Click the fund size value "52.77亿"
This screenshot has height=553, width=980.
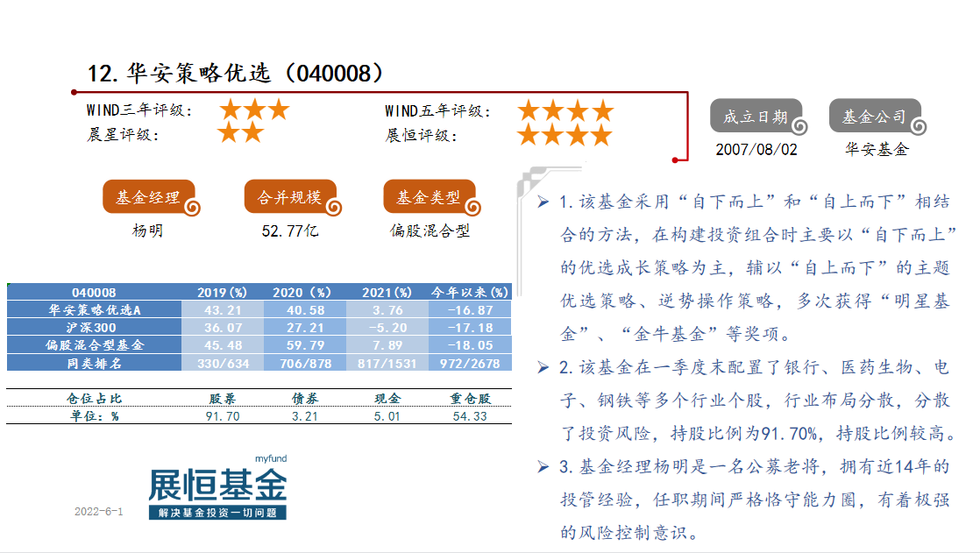coord(290,231)
